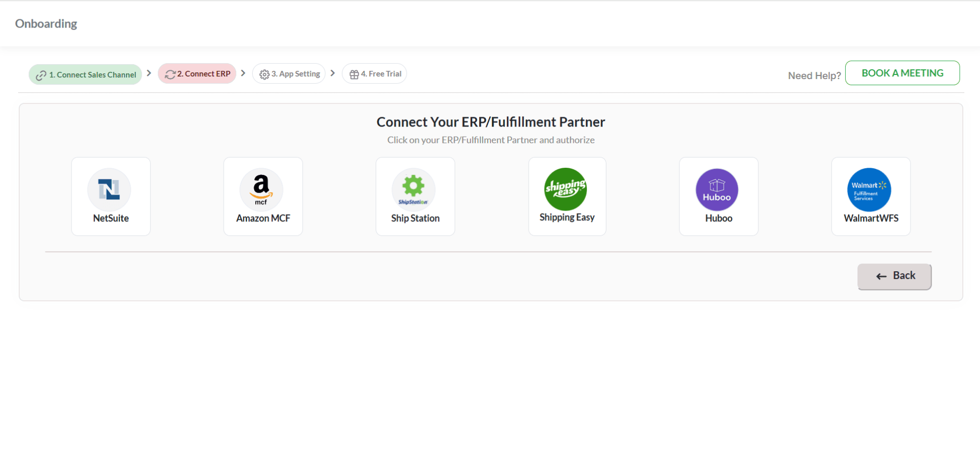Image resolution: width=980 pixels, height=464 pixels.
Task: Click the link icon in Connect Sales Channel step
Action: [41, 75]
